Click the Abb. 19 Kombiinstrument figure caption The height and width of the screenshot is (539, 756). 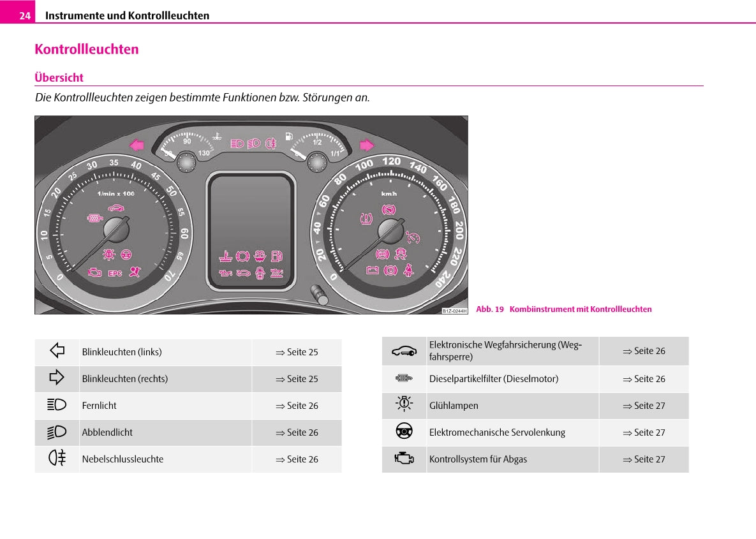pos(564,309)
